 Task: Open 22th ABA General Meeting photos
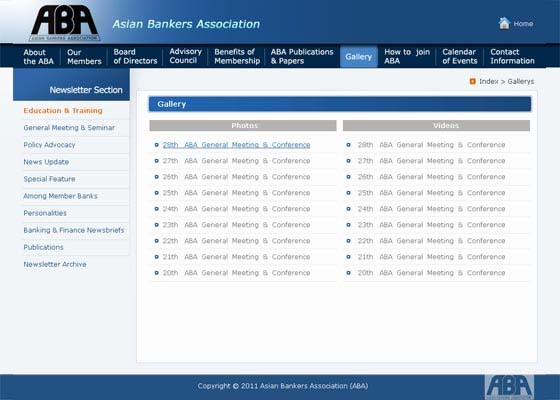tap(236, 241)
